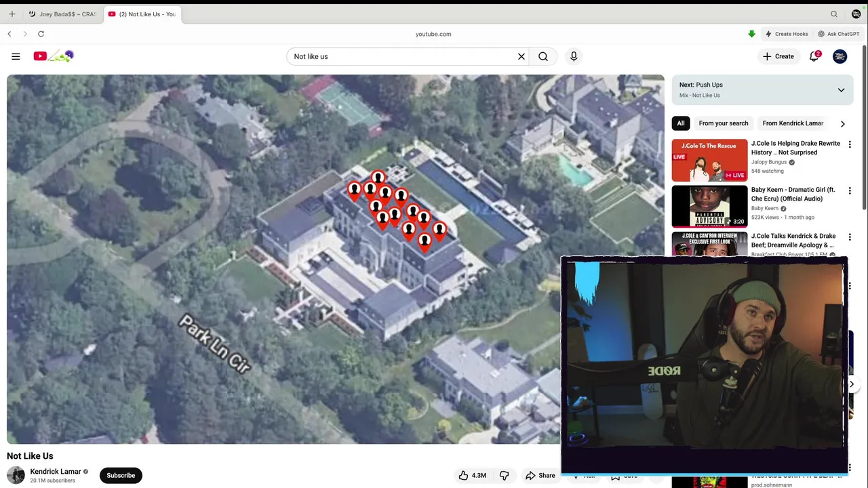Screen dimensions: 868x488
Task: Click the Ask ChatGPT button
Action: tap(839, 34)
